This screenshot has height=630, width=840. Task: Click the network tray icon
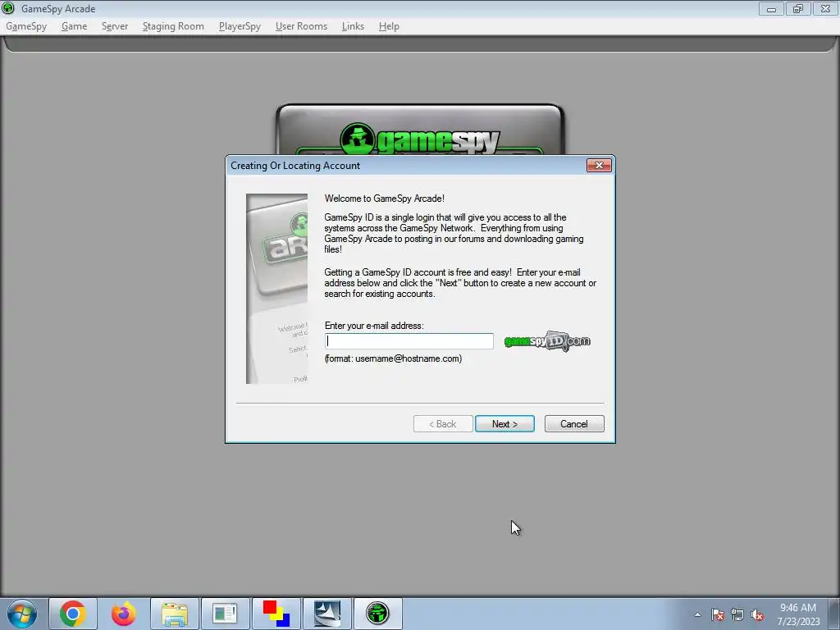tap(737, 615)
